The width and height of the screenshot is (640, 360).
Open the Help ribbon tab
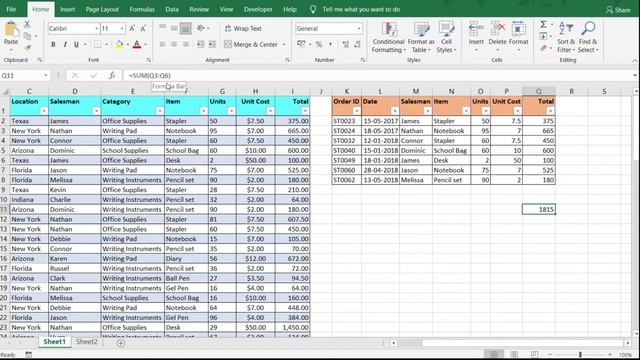[x=290, y=9]
